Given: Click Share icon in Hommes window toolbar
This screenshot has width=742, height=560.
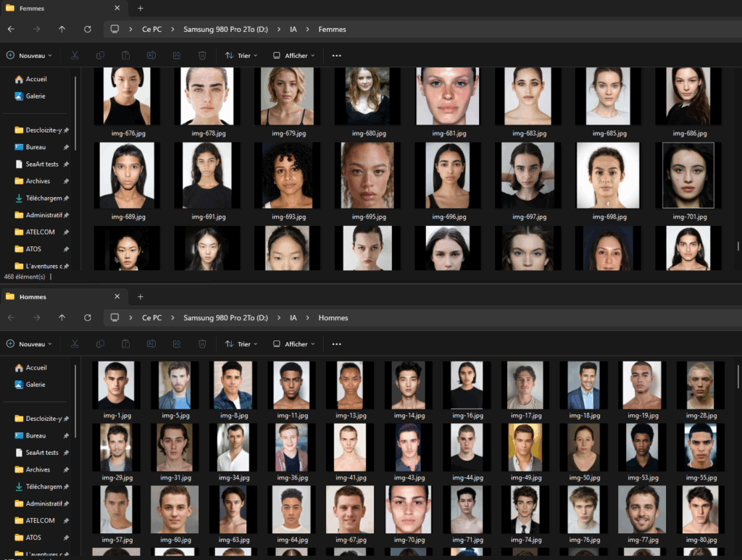Looking at the screenshot, I should click(177, 344).
